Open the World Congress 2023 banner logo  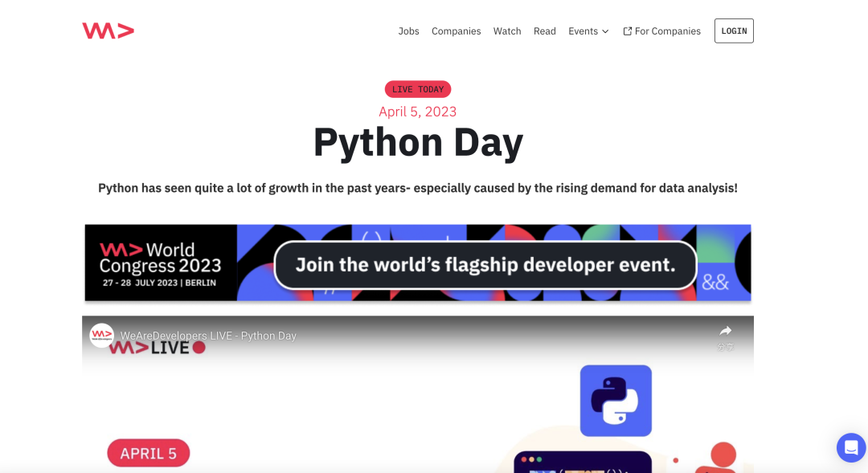point(161,263)
